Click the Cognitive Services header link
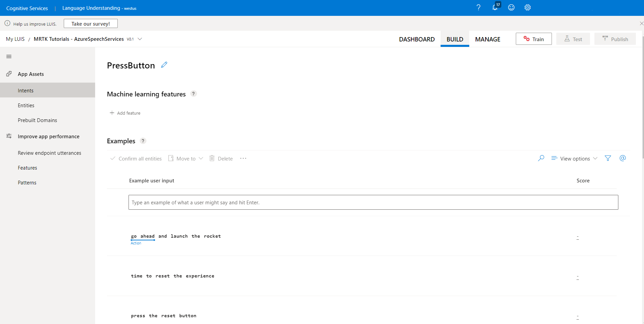The width and height of the screenshot is (644, 324). coord(27,8)
